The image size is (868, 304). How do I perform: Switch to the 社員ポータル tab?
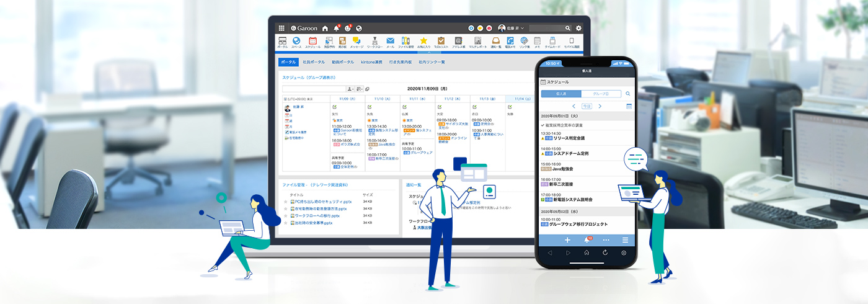313,62
